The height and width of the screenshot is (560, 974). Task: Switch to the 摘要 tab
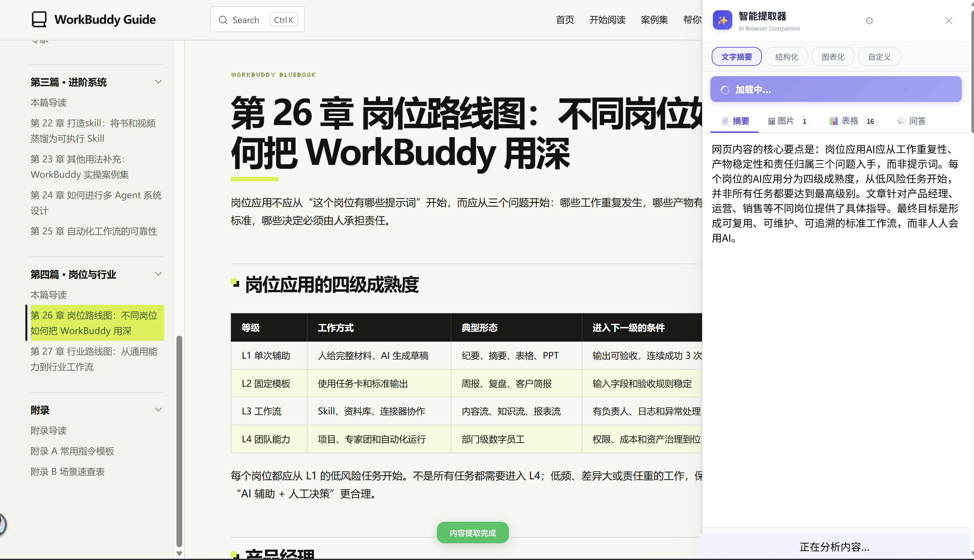735,121
